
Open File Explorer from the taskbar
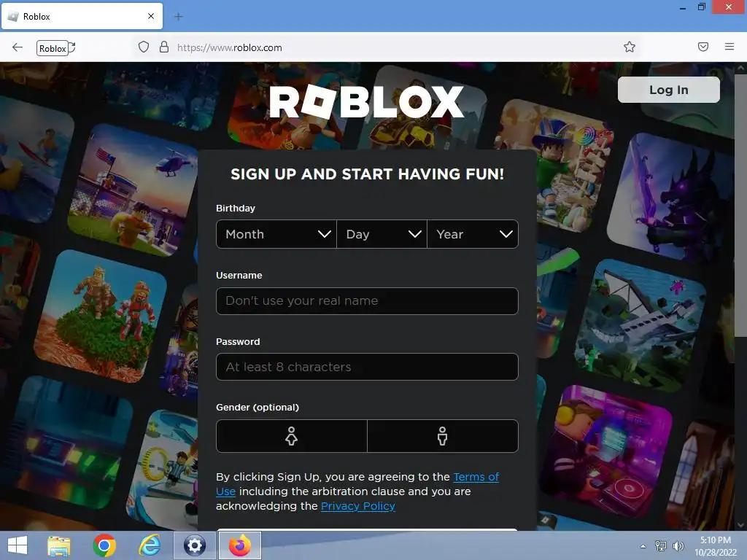[59, 545]
